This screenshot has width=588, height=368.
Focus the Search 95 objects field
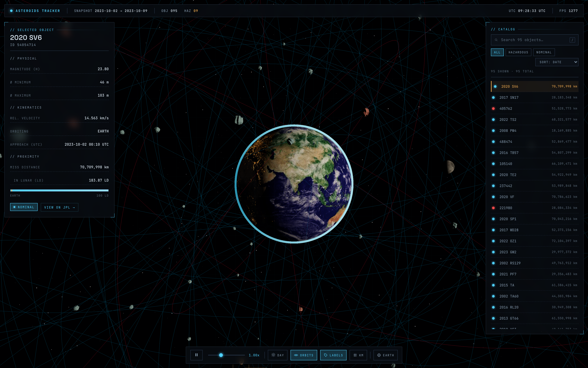535,40
